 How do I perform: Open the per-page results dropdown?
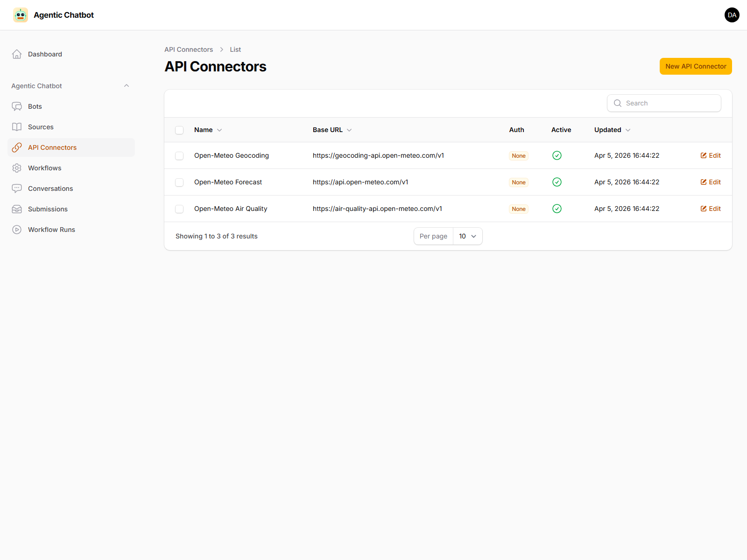467,236
